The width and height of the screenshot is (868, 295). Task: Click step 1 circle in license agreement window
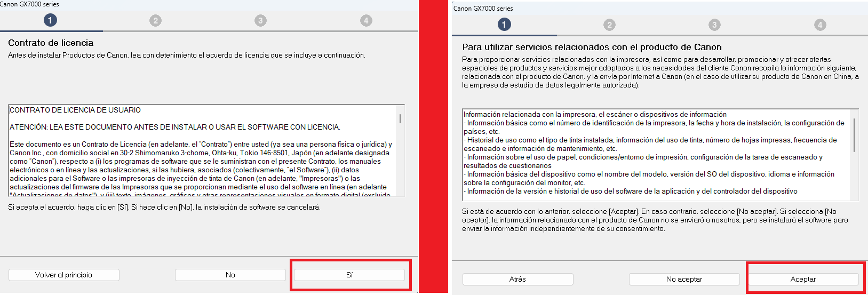(50, 20)
